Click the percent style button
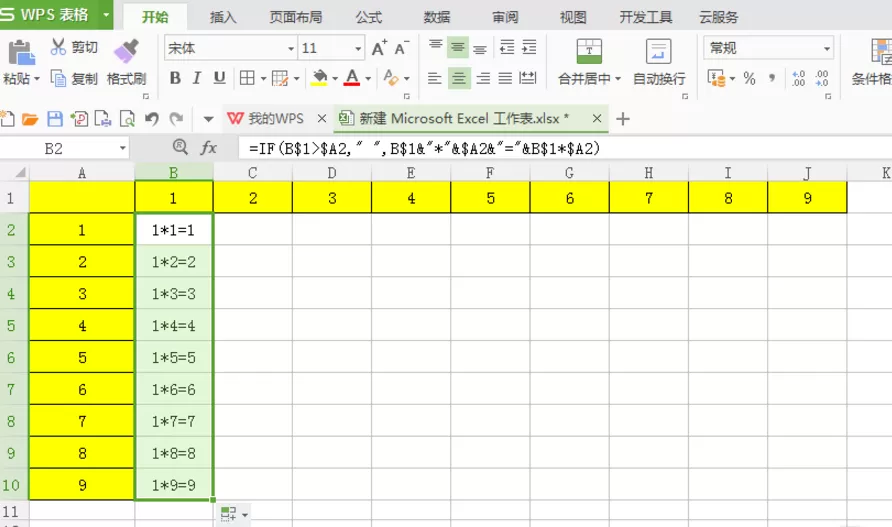This screenshot has width=892, height=527. point(749,78)
